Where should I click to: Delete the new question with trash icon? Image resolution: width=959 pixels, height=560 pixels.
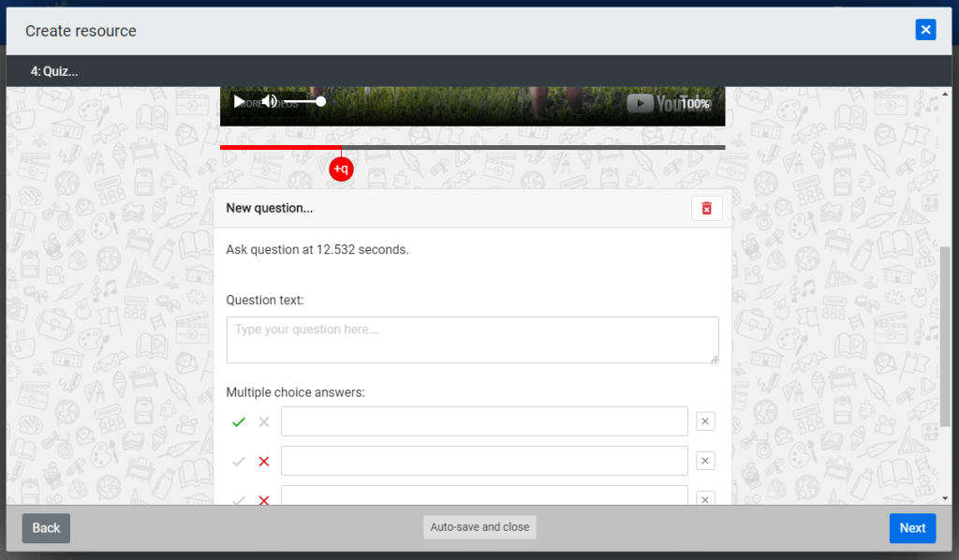click(x=706, y=208)
